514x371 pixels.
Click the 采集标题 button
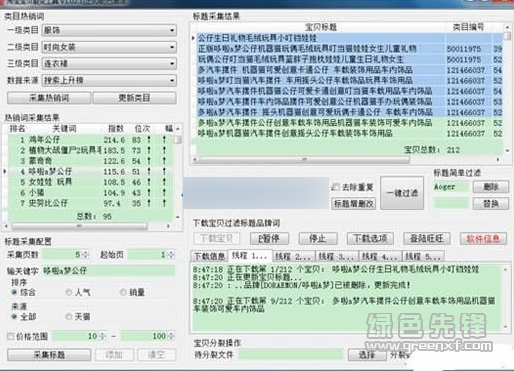49,355
